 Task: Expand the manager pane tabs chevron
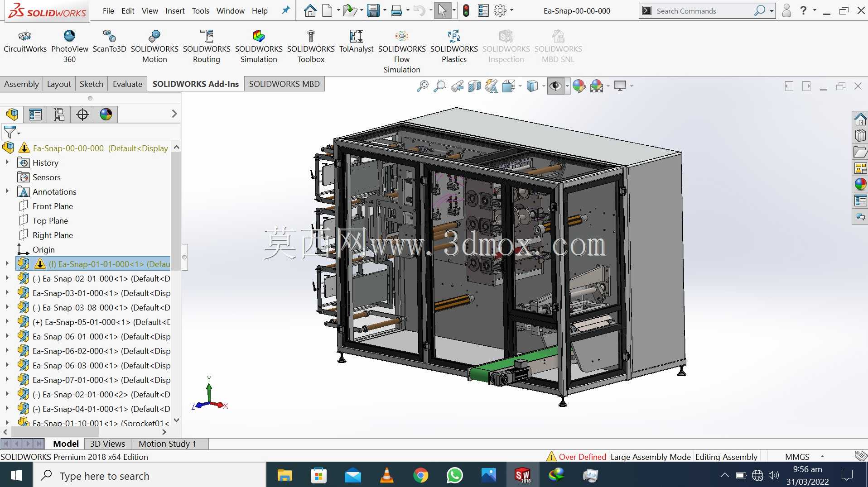click(x=174, y=114)
